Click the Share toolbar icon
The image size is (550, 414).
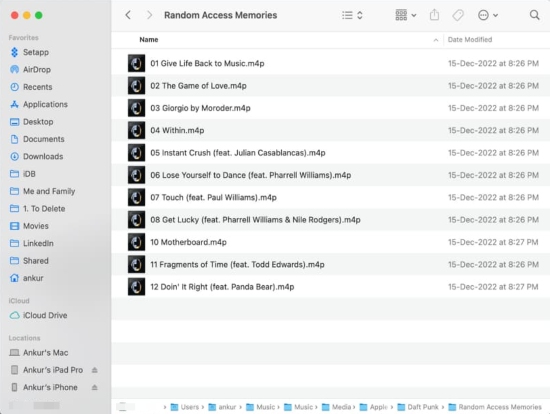pyautogui.click(x=434, y=15)
